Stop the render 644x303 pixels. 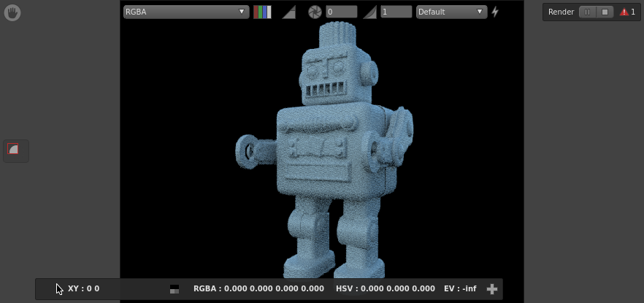click(x=605, y=12)
